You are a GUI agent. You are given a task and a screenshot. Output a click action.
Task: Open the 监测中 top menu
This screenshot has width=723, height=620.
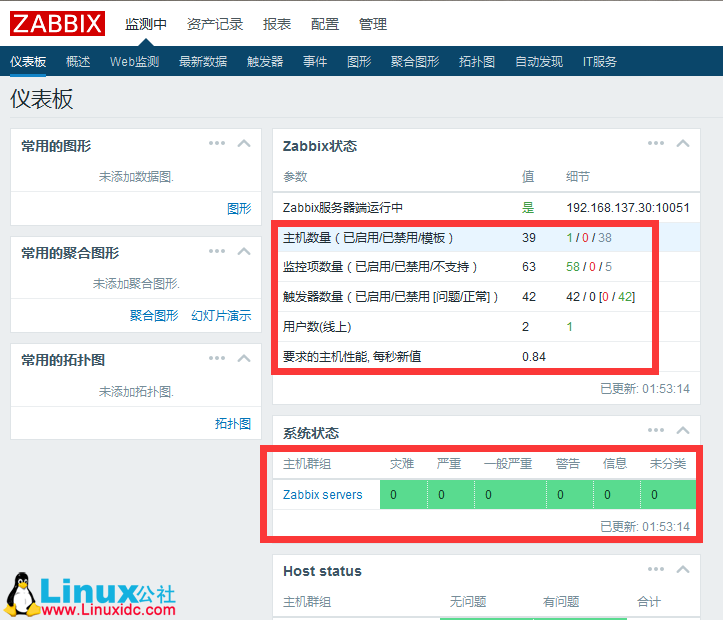(x=146, y=24)
